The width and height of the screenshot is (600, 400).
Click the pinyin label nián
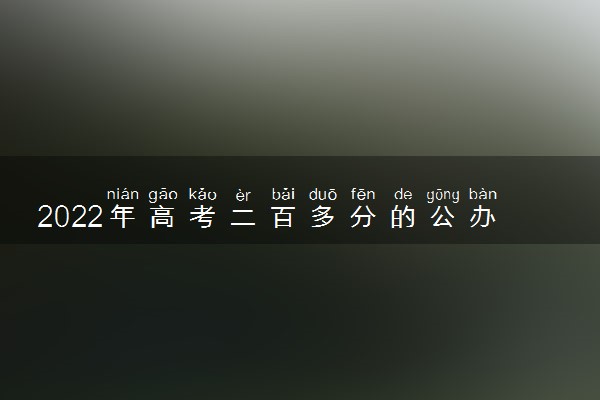tap(122, 194)
